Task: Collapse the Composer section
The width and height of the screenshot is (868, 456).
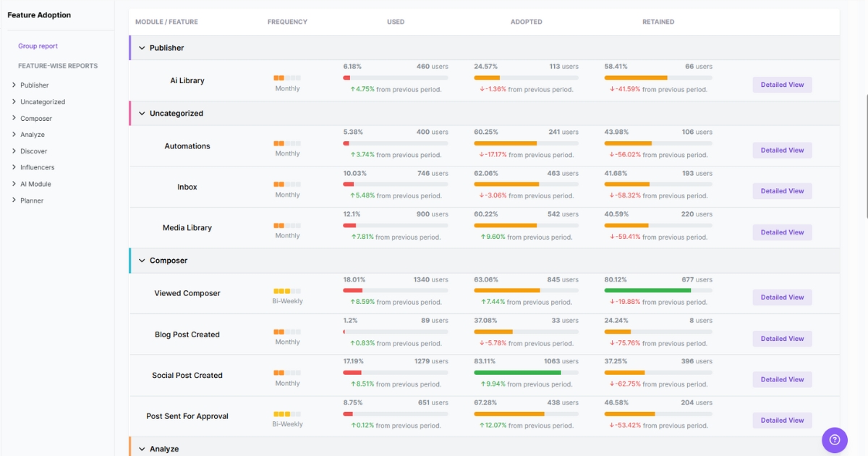Action: (x=141, y=260)
